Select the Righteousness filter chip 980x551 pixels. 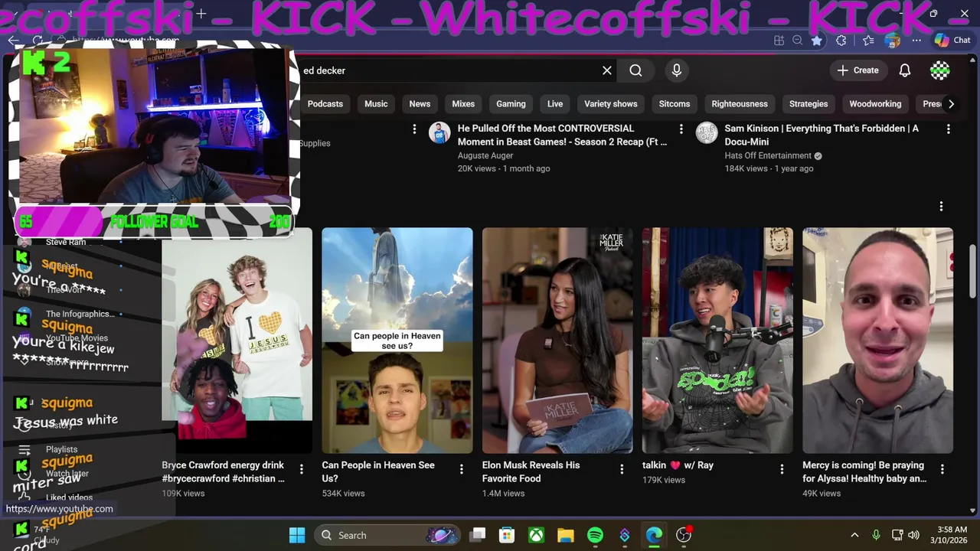click(x=740, y=104)
